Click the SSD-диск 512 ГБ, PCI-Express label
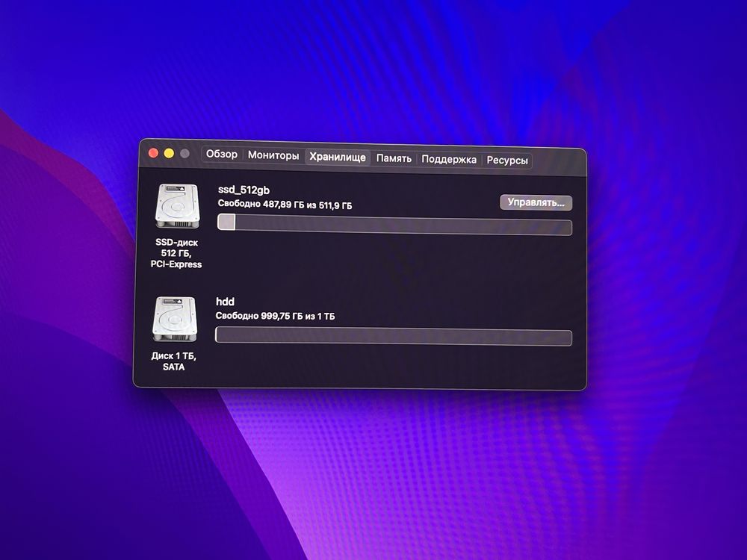 coord(176,253)
